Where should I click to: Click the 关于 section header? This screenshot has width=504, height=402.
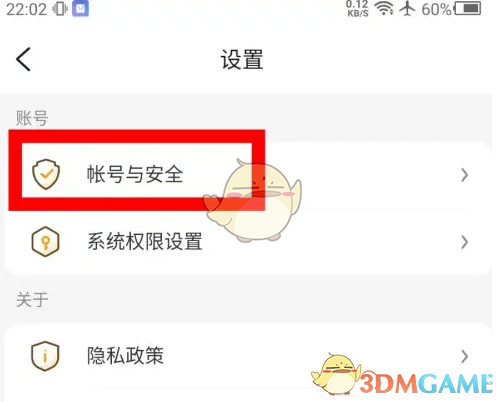pyautogui.click(x=32, y=299)
